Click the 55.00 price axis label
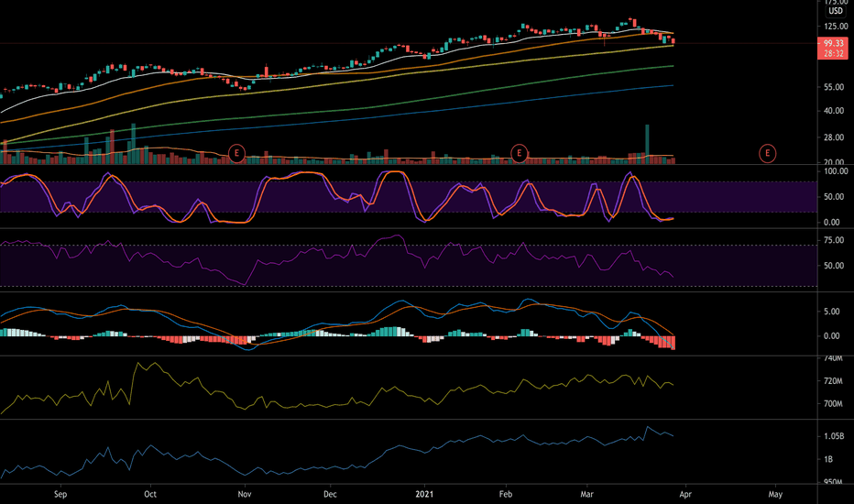Screen dimensions: 854x504 833,87
